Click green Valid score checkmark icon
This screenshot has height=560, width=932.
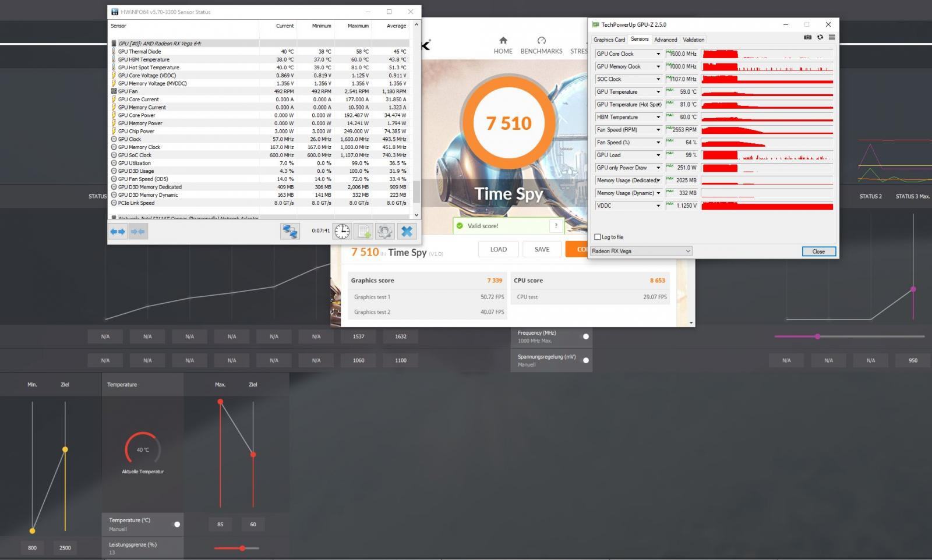click(x=460, y=226)
